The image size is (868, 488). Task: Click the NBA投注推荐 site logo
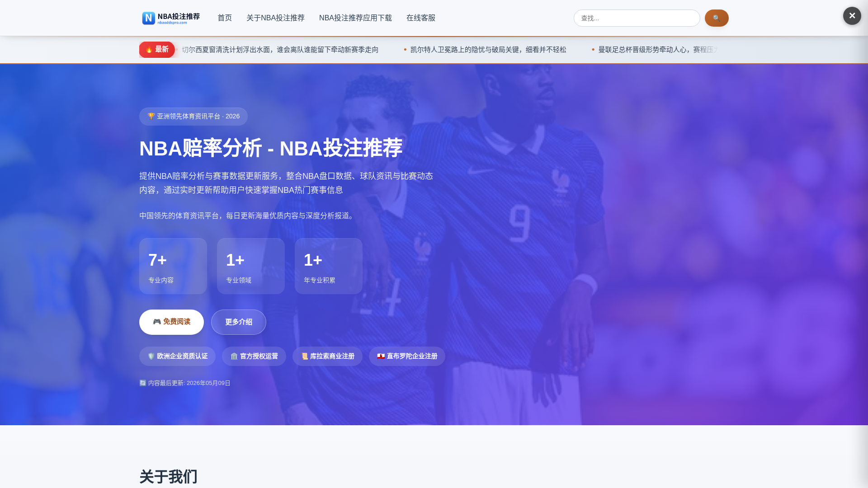point(171,18)
